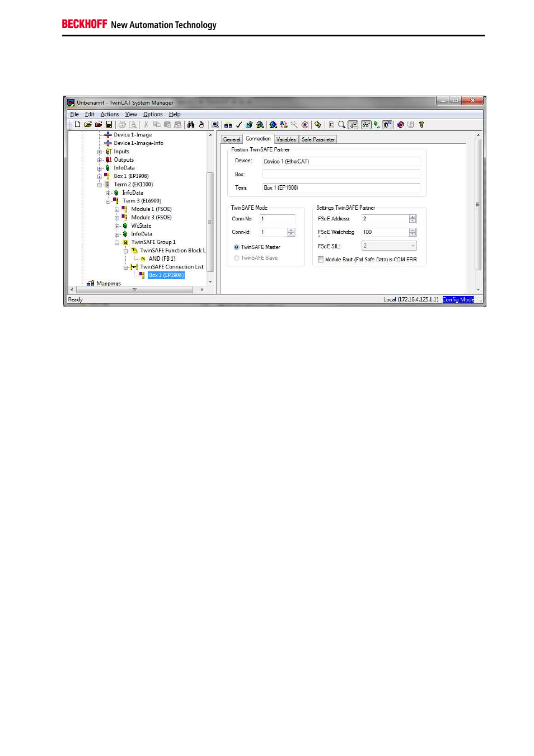This screenshot has height=756, width=534.
Task: Click the Term 2 (EK1100) coupler icon
Action: (107, 185)
